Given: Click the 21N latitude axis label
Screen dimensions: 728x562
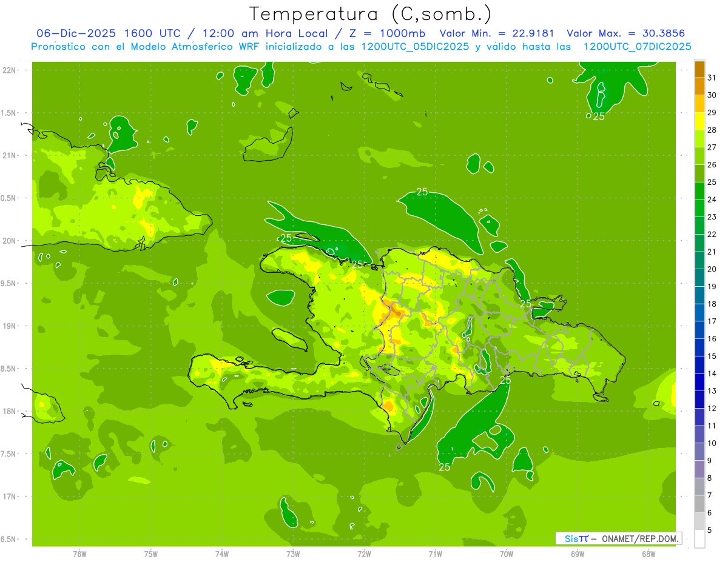Looking at the screenshot, I should pos(8,155).
